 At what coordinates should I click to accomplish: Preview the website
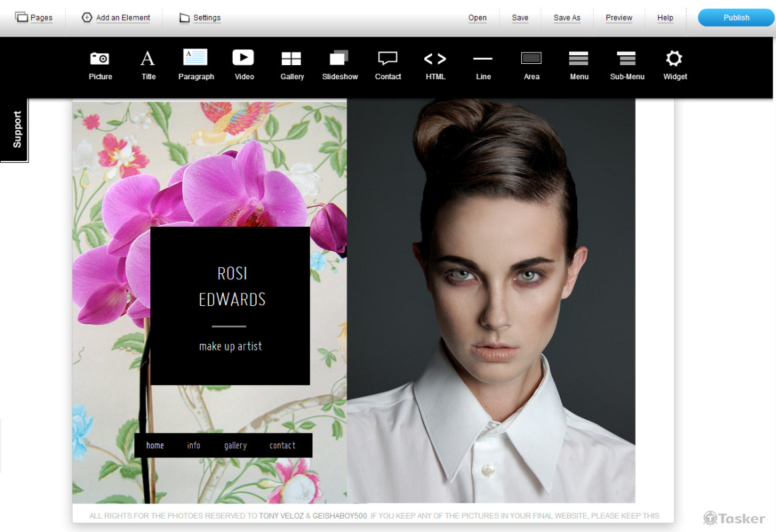(x=618, y=18)
